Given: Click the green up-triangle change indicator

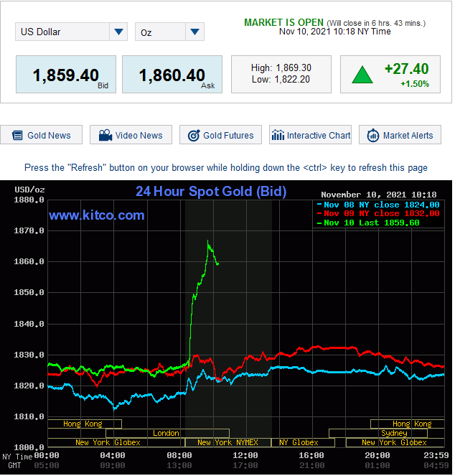Looking at the screenshot, I should 362,75.
